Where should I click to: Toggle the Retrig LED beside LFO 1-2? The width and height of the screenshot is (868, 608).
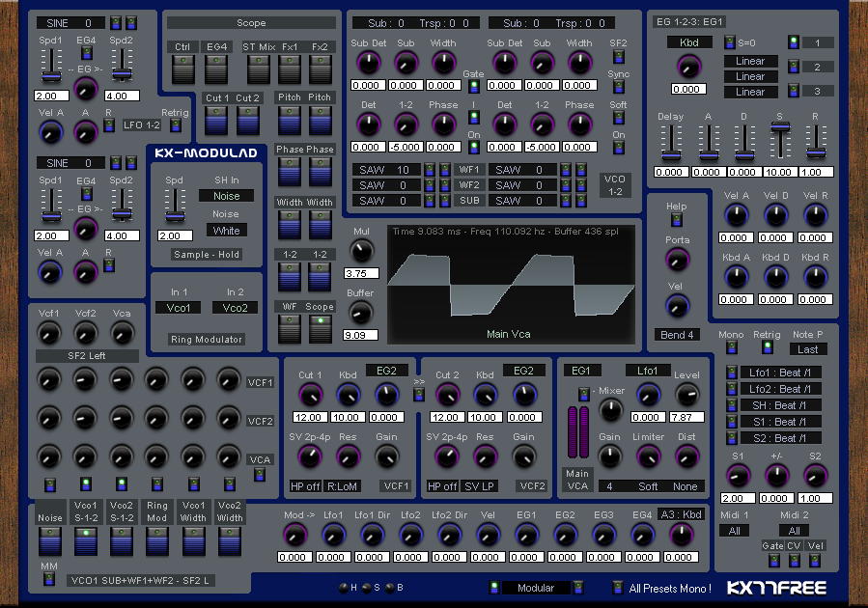pyautogui.click(x=176, y=125)
